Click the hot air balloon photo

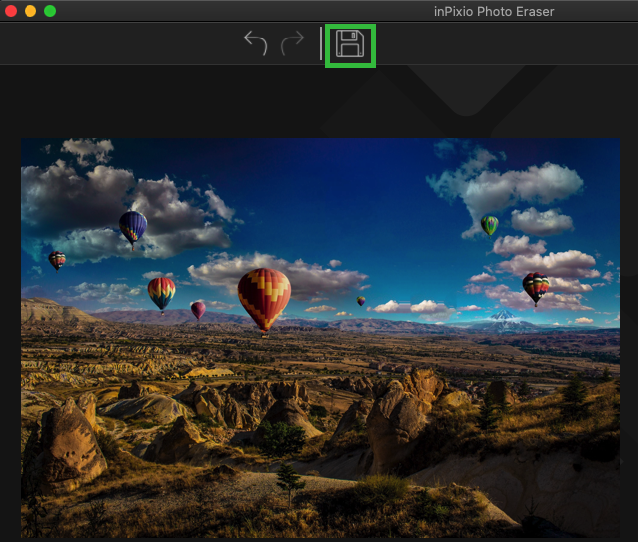[x=320, y=338]
